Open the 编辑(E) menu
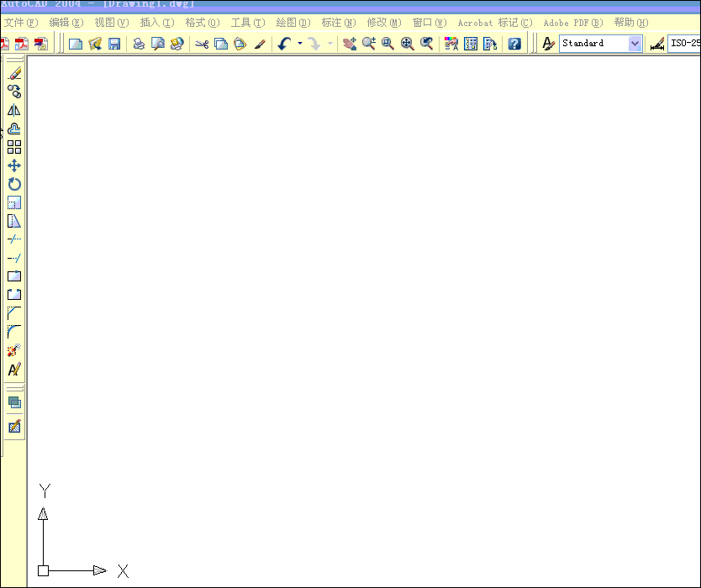Screen dimensions: 701x588 66,23
